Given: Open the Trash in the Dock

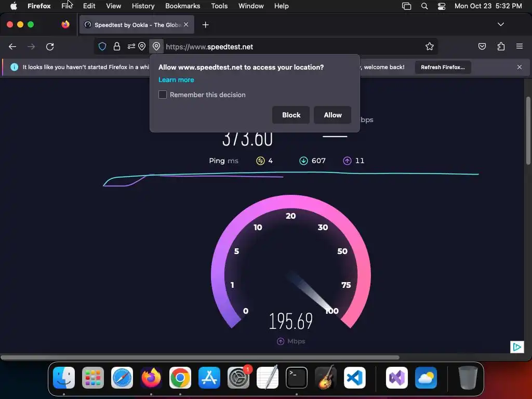Looking at the screenshot, I should point(468,378).
